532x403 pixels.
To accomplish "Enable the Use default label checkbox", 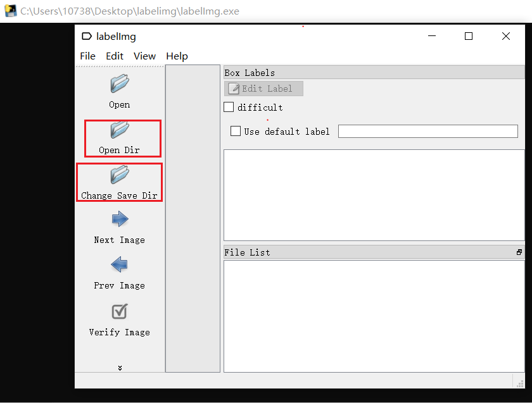I will coord(236,131).
